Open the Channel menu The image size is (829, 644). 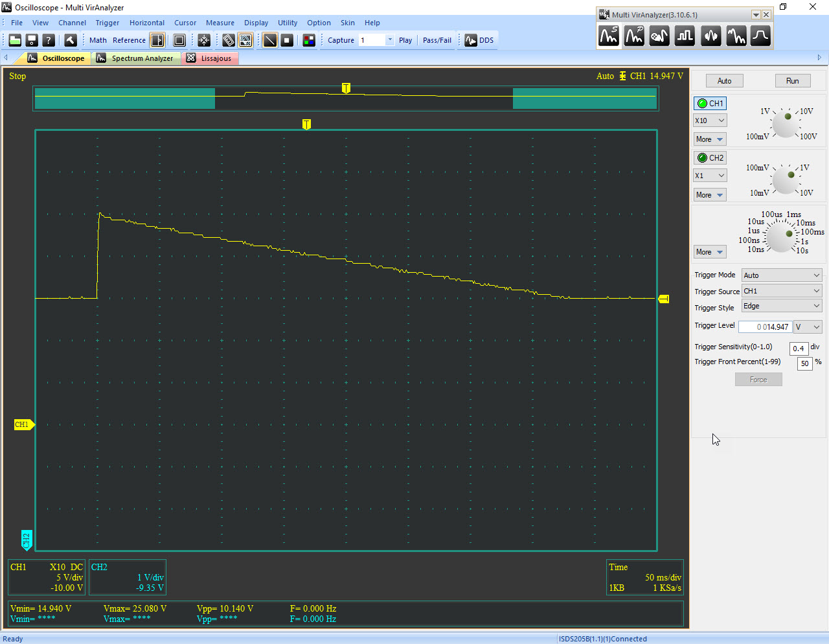(x=72, y=23)
